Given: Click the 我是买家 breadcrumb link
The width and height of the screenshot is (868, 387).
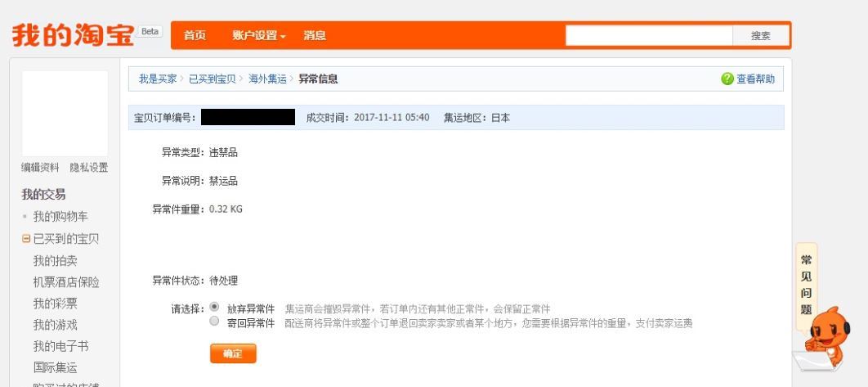Looking at the screenshot, I should tap(157, 79).
